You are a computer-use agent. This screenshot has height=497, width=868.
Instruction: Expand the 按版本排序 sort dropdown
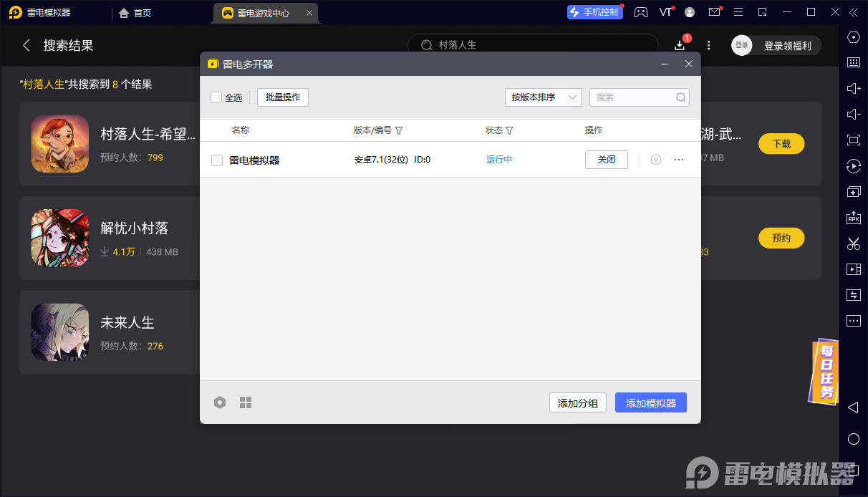[x=543, y=97]
